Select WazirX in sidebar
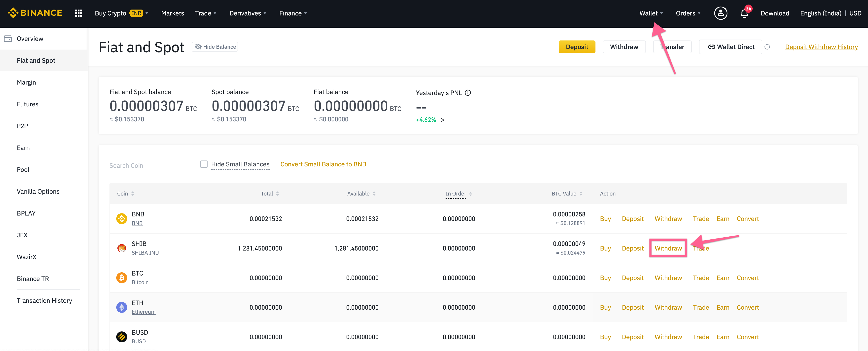The image size is (868, 351). [27, 257]
